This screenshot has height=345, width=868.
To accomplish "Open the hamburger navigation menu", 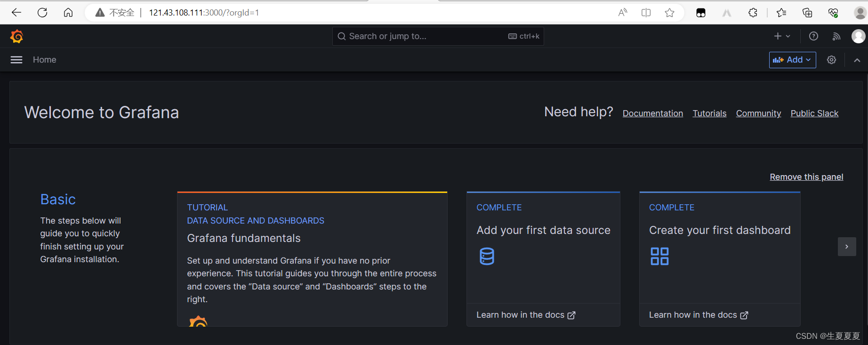I will click(x=16, y=60).
